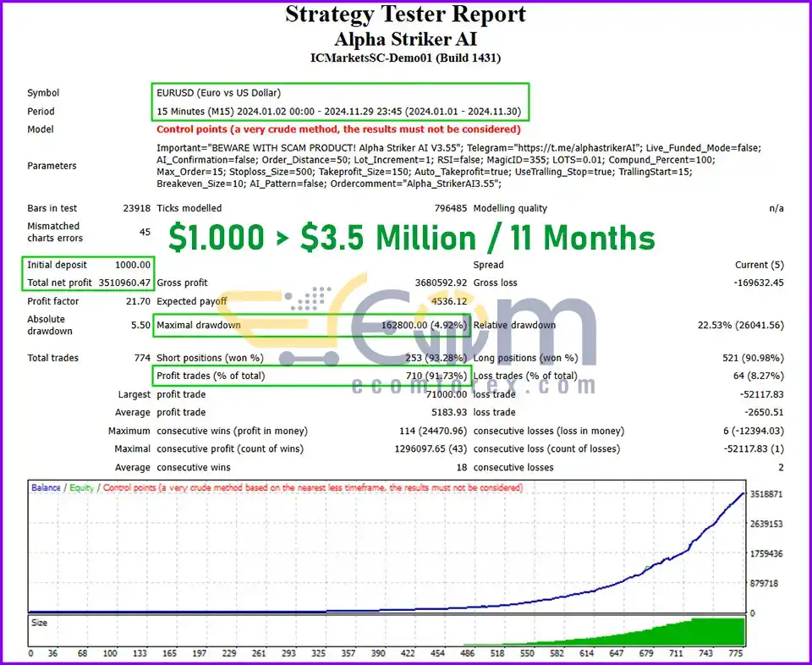
Task: Click the "Size" label in the lower chart
Action: pos(40,623)
